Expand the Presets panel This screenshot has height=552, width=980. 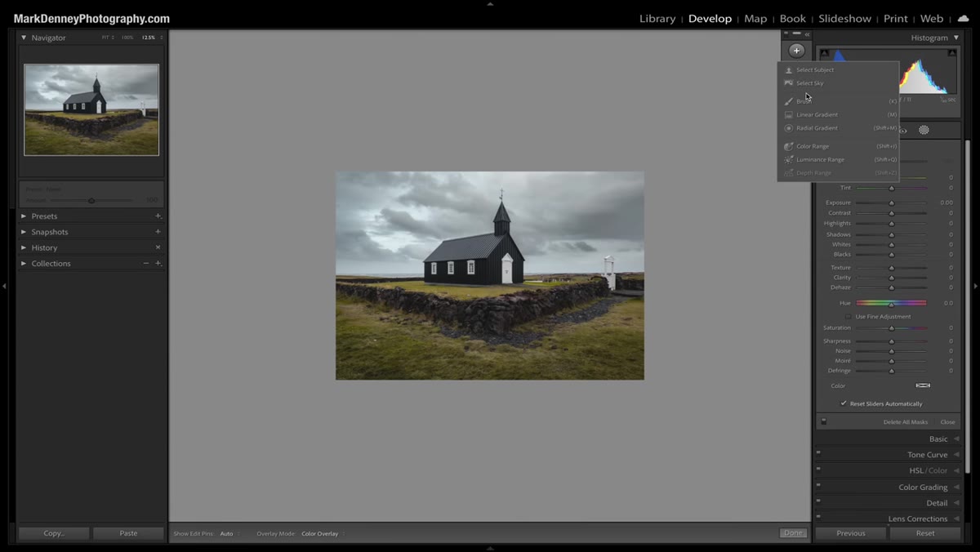click(24, 216)
